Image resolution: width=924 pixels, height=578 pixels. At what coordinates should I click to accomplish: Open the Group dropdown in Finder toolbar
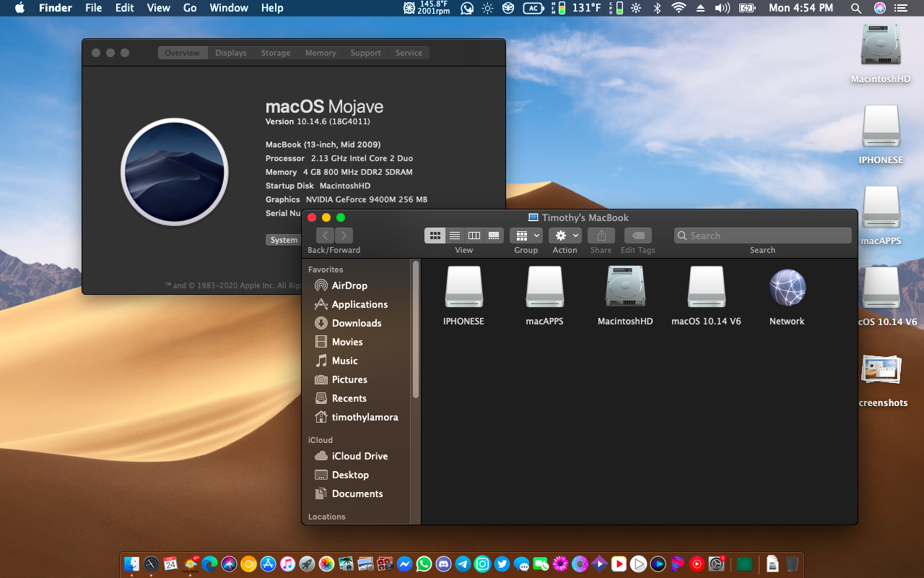(526, 236)
